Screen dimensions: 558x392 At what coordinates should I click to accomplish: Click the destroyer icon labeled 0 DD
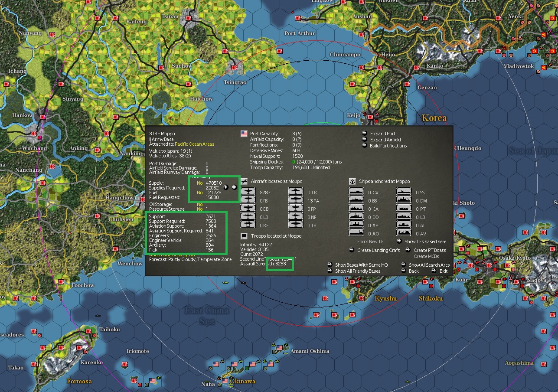click(x=356, y=217)
